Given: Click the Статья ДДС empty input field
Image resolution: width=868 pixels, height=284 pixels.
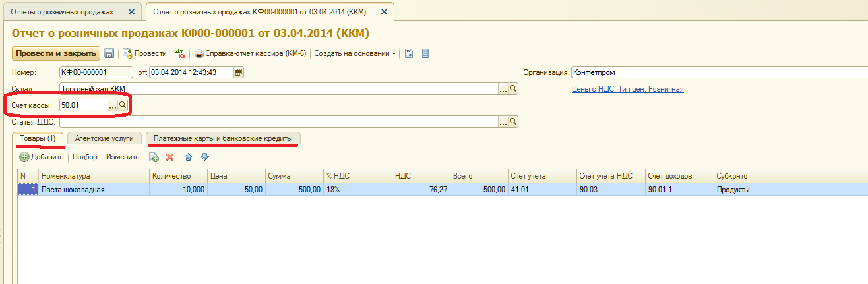Looking at the screenshot, I should pos(278,121).
